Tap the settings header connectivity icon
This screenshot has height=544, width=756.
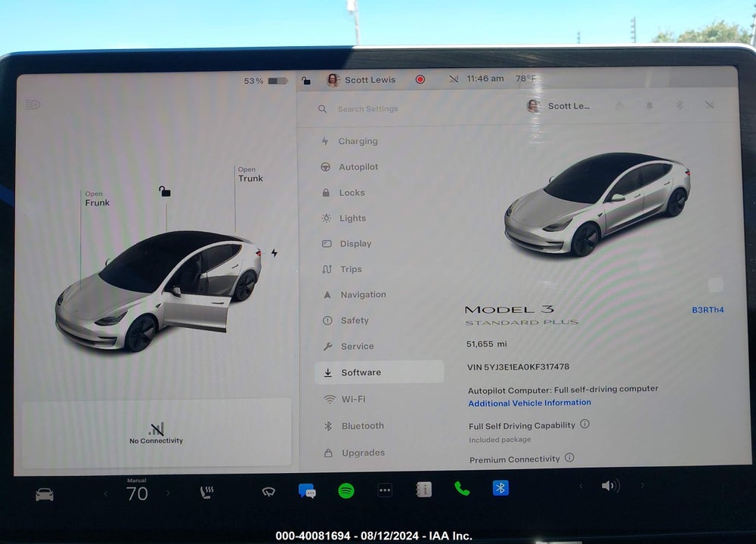click(x=709, y=104)
